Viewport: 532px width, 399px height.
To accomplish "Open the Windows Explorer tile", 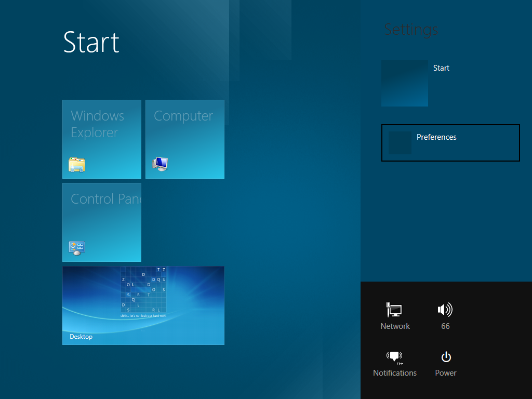I will (x=102, y=139).
